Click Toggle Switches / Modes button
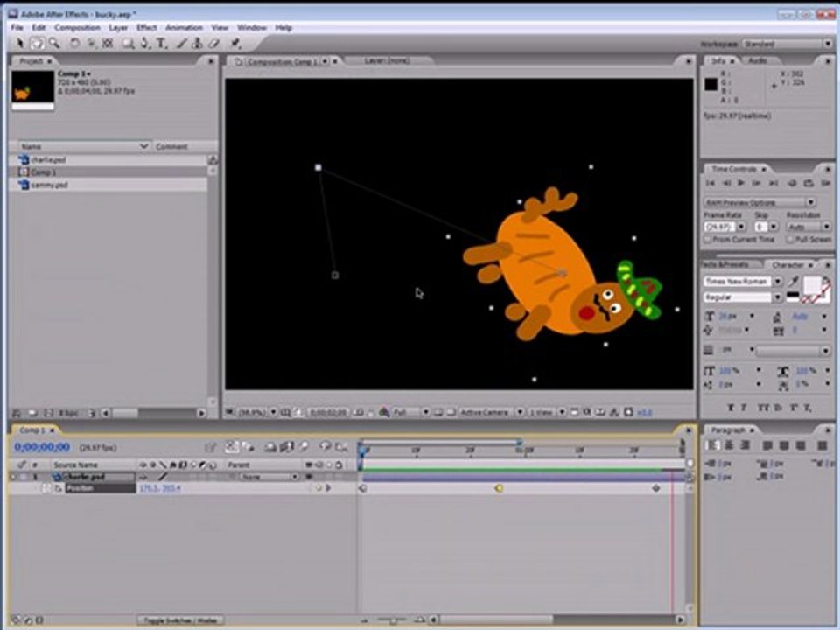The image size is (840, 630). coord(180,619)
